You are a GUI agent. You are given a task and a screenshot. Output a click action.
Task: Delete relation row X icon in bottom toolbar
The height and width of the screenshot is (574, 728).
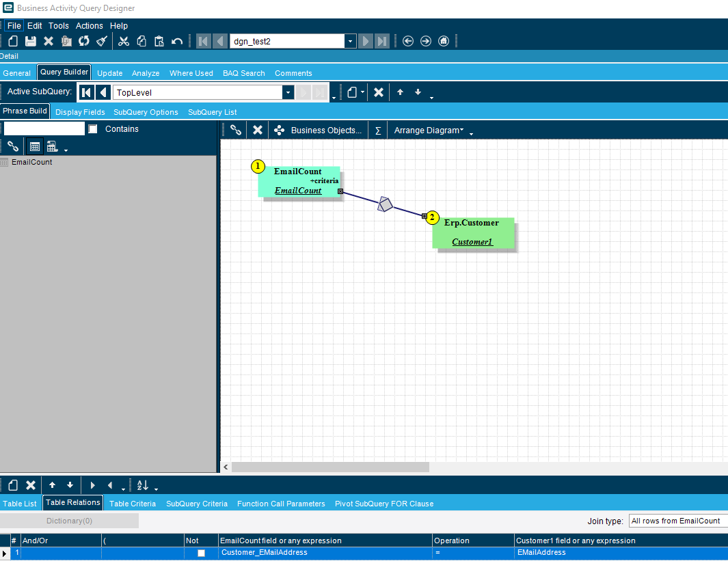pos(31,485)
